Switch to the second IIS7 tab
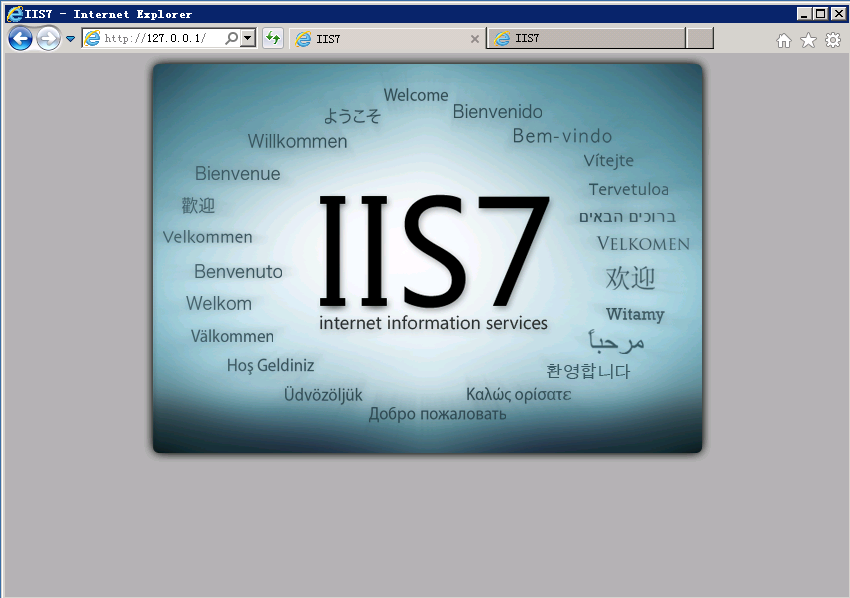850x598 pixels. pos(585,38)
